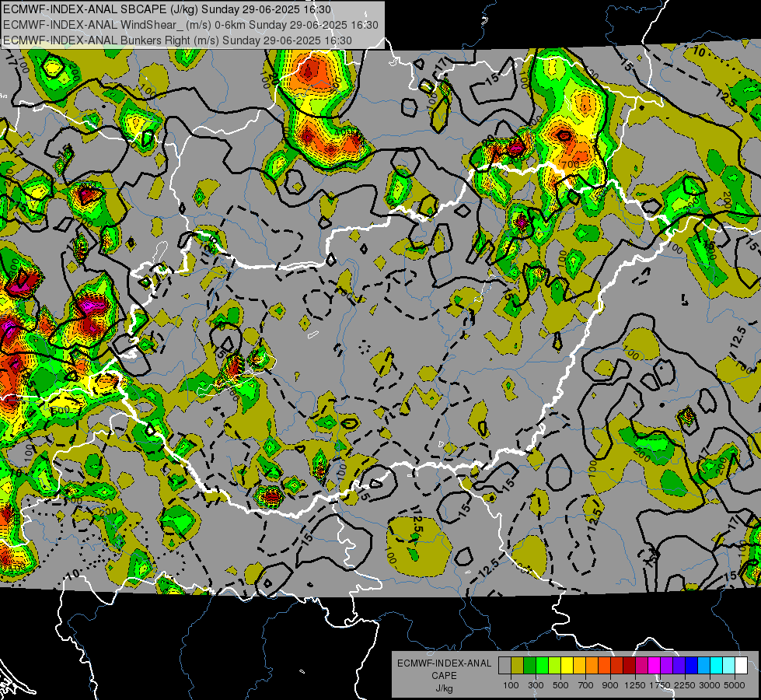The height and width of the screenshot is (700, 761).
Task: Click the WindShear 0-6km header line
Action: click(190, 25)
